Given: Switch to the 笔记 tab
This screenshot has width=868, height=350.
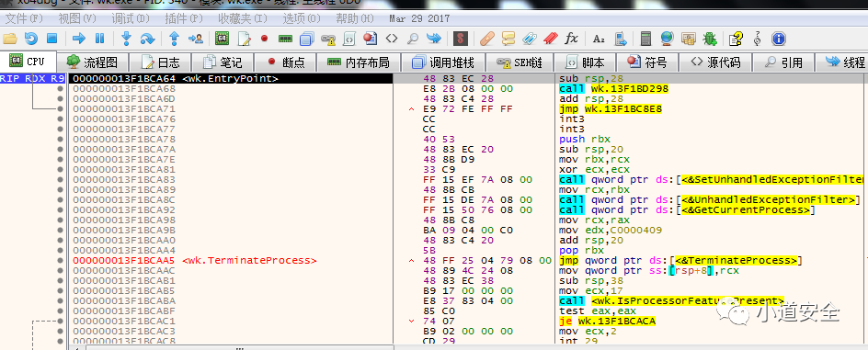Looking at the screenshot, I should click(223, 62).
